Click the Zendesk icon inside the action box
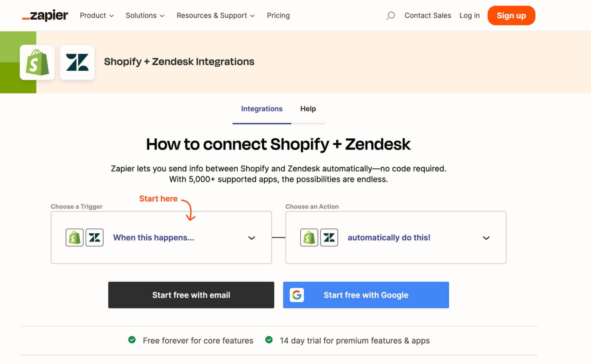 329,237
